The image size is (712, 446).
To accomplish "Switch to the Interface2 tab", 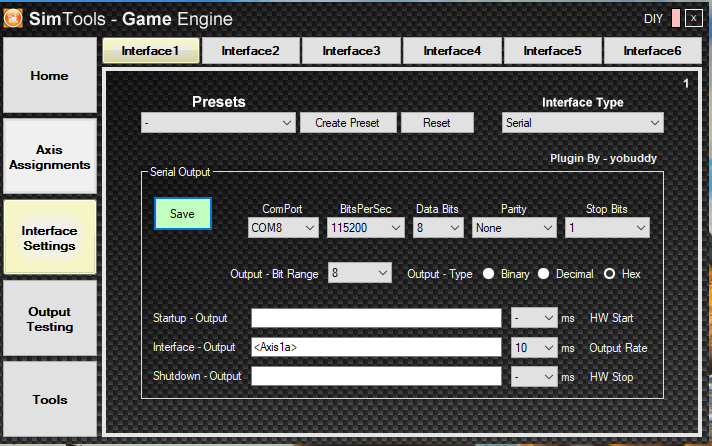I will tap(251, 51).
